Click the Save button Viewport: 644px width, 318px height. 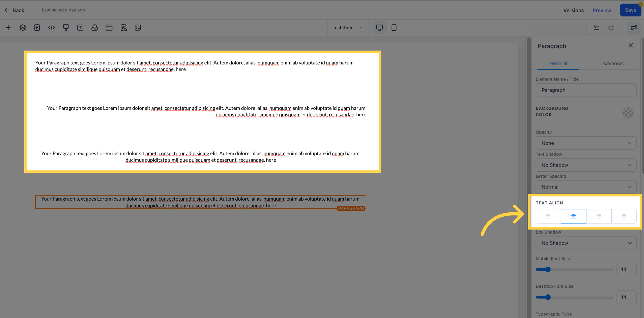(630, 10)
